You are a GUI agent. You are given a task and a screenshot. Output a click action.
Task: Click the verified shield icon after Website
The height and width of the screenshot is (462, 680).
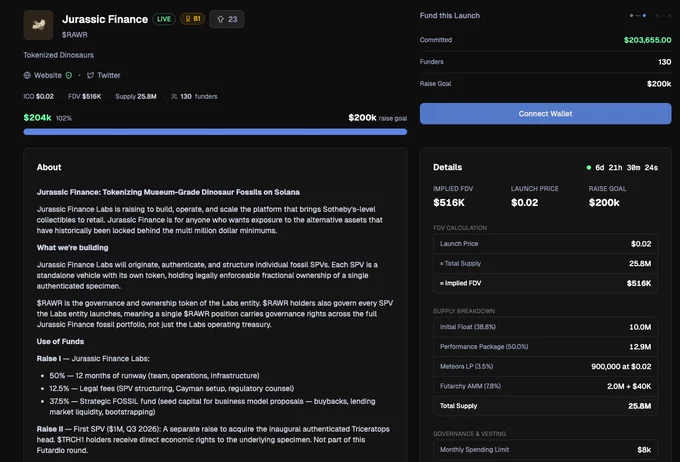point(69,75)
